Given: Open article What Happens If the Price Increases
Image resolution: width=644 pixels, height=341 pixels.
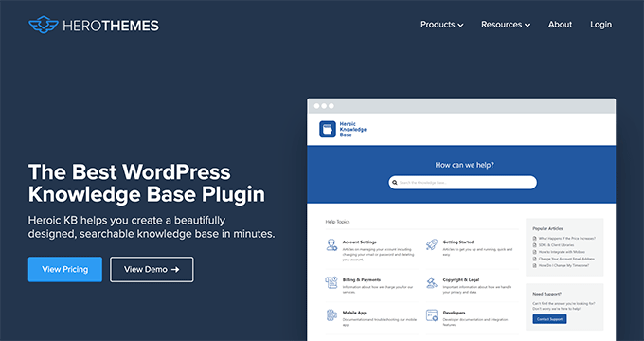Looking at the screenshot, I should pos(567,239).
